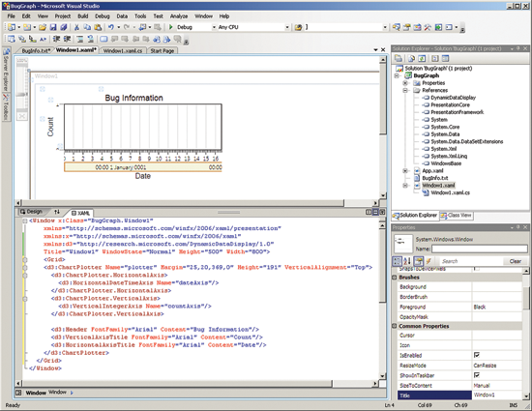
Task: Switch to the Class View tab
Action: [x=456, y=216]
